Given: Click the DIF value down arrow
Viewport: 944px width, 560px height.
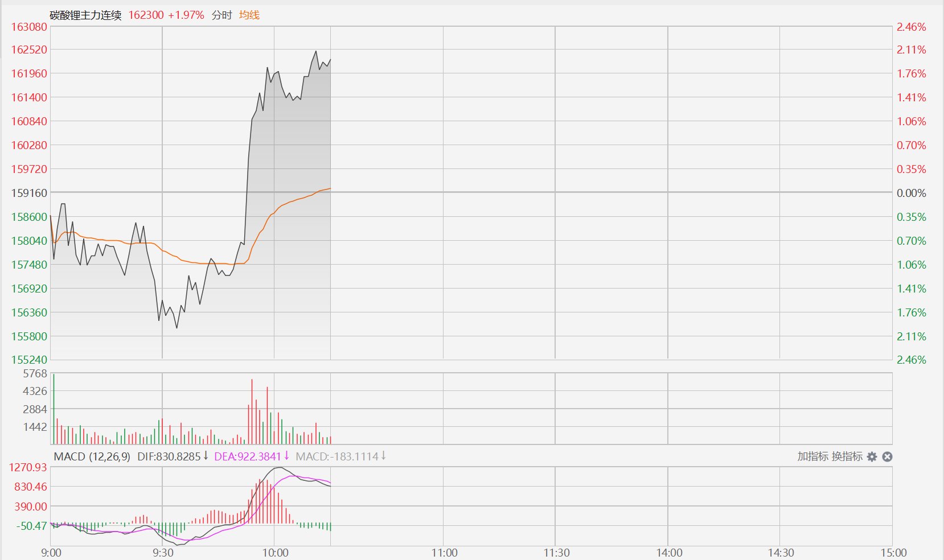Looking at the screenshot, I should pos(206,456).
